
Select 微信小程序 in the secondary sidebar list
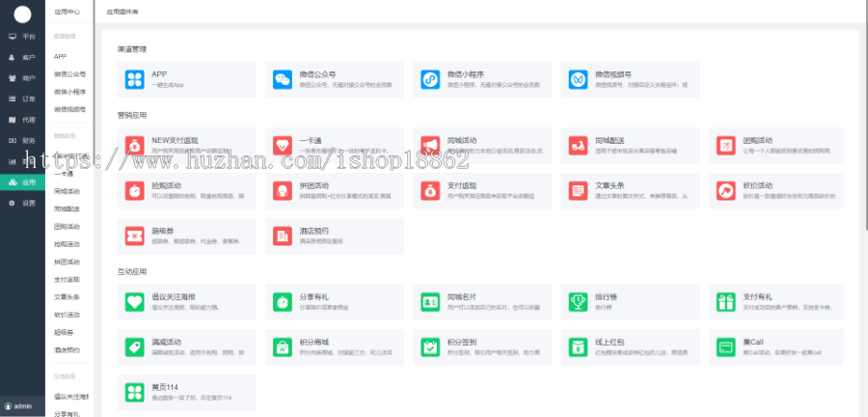[x=69, y=92]
